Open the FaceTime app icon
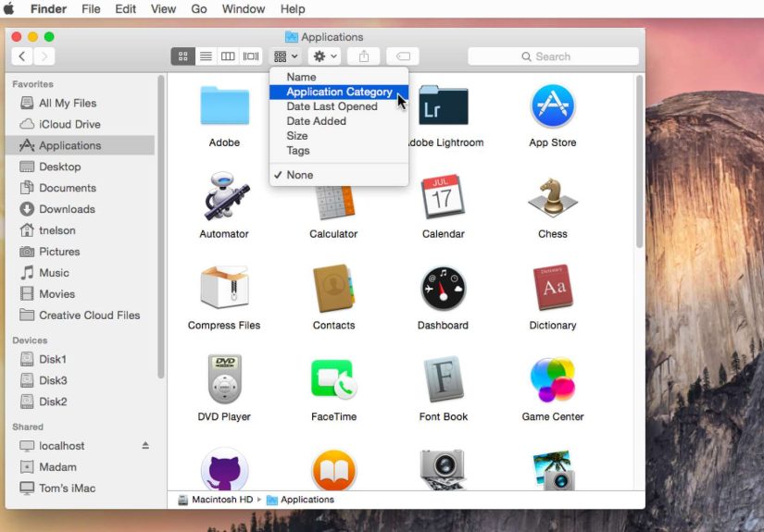Screen dimensions: 764x532 (x=334, y=379)
